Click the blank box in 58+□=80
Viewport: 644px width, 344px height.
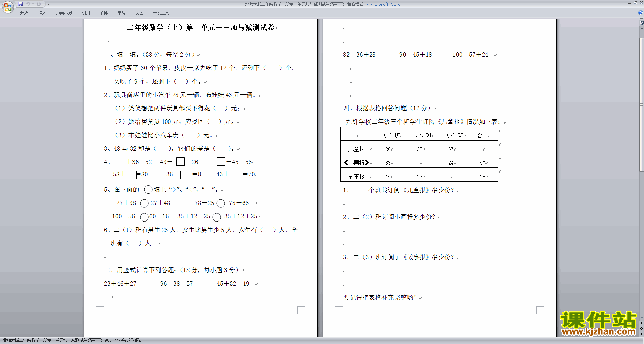click(132, 175)
